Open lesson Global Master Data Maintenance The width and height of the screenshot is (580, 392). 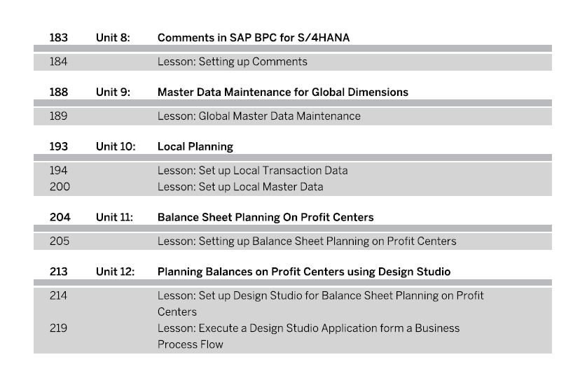259,116
